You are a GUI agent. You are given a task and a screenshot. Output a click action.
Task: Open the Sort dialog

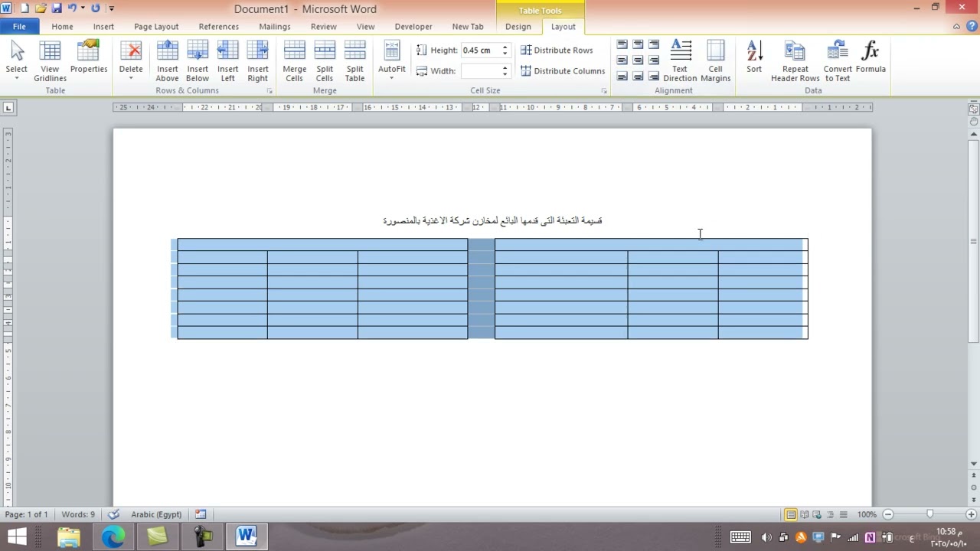[x=754, y=58]
